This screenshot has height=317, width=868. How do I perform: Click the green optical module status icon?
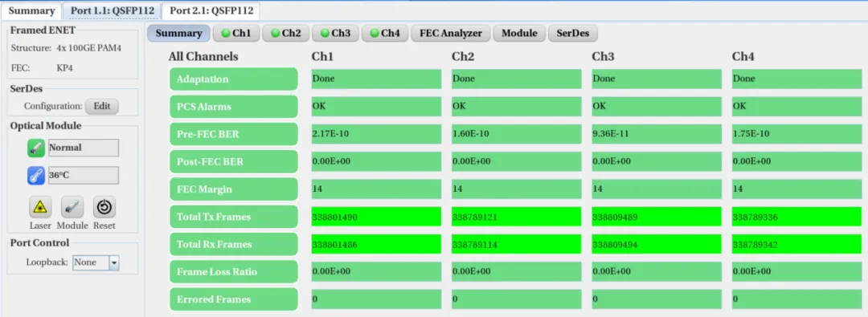pos(36,148)
